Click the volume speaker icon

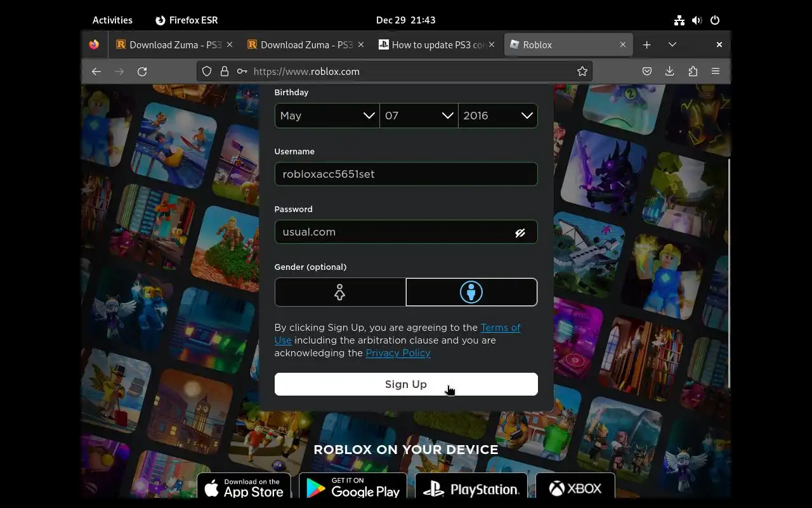coord(697,20)
